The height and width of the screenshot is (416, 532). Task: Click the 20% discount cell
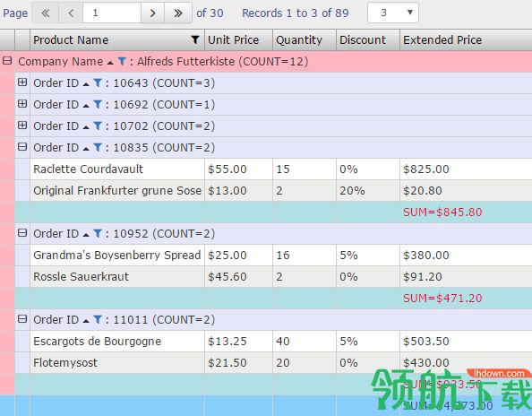[x=368, y=190]
